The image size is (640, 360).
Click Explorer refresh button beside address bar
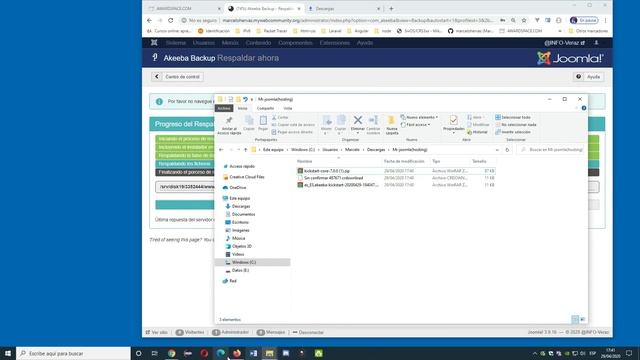tap(507, 150)
